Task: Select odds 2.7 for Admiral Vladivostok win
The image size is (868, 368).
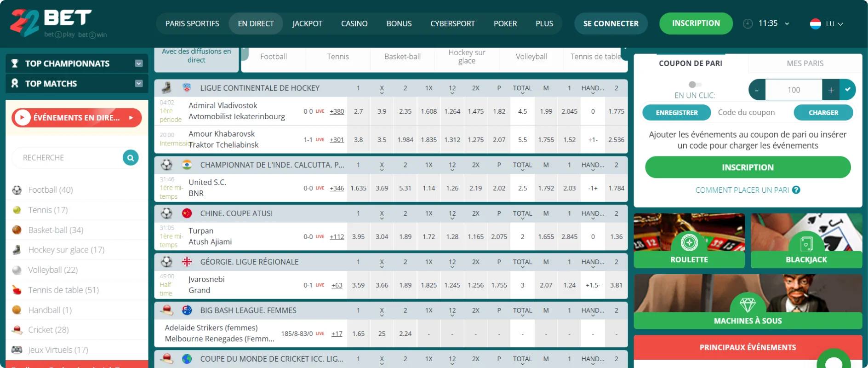Action: click(x=359, y=111)
